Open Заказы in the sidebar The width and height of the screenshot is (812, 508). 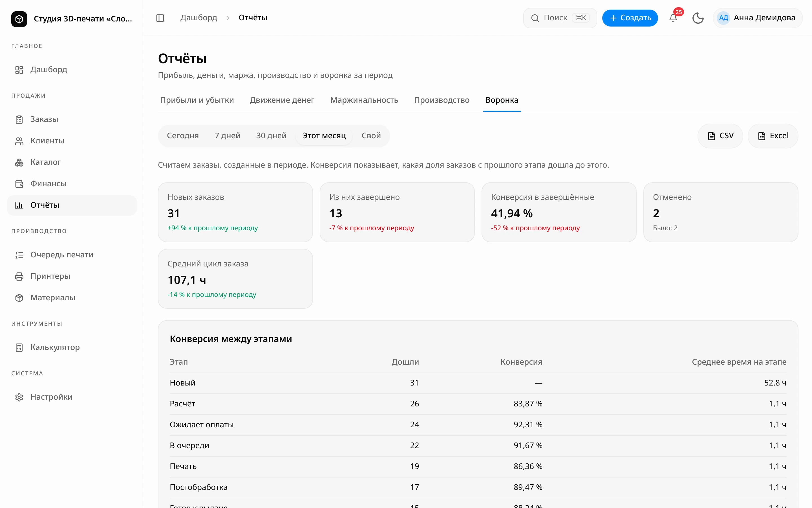[x=72, y=119]
